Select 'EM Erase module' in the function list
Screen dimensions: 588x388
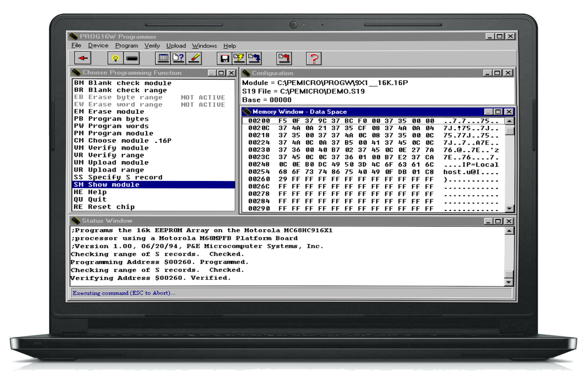tap(113, 111)
